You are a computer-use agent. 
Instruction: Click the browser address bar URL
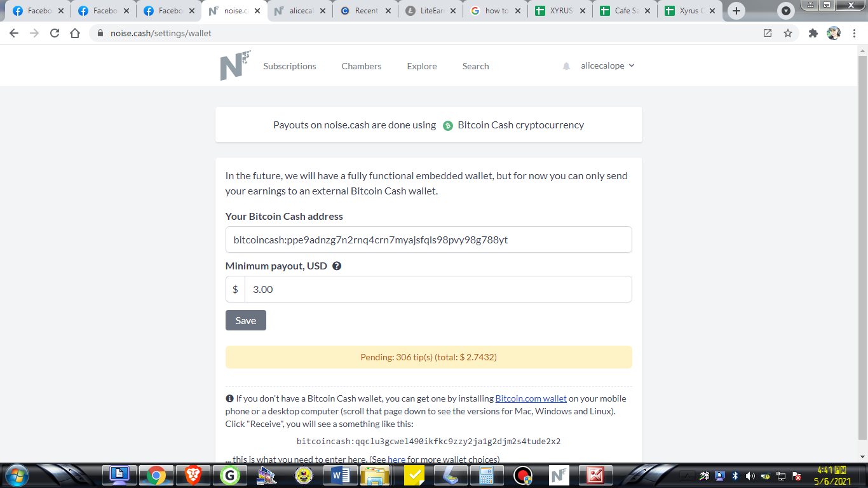pyautogui.click(x=161, y=33)
